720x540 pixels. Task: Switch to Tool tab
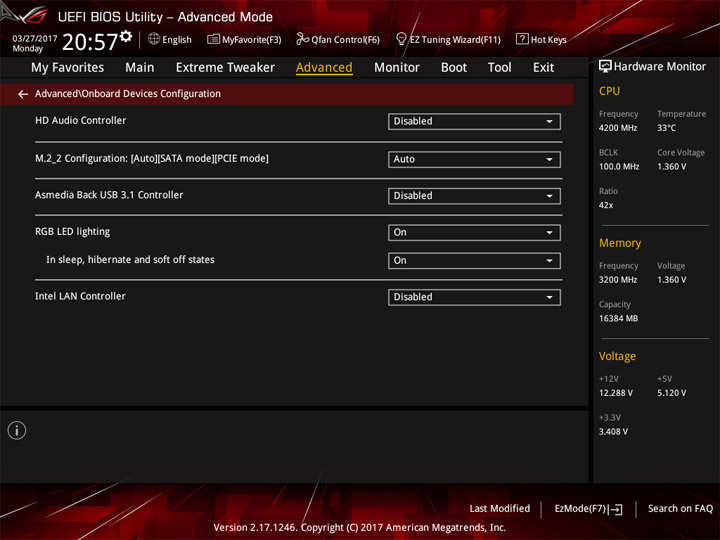click(500, 68)
